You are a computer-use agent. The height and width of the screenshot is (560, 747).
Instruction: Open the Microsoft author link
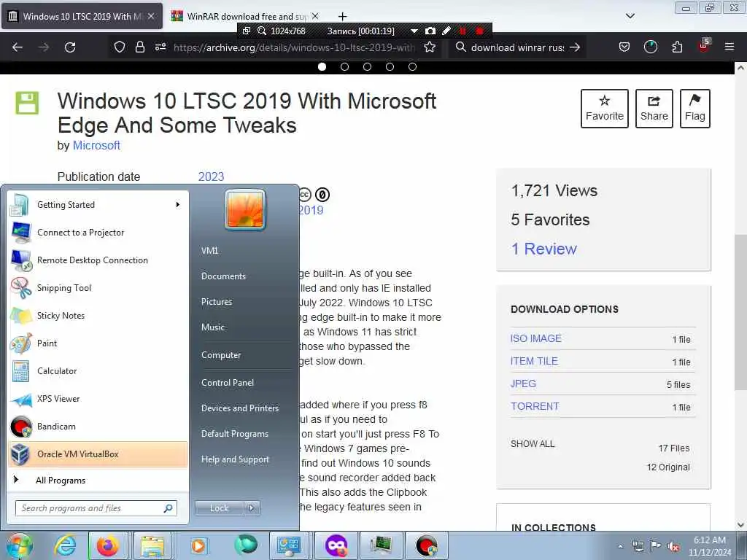click(96, 145)
